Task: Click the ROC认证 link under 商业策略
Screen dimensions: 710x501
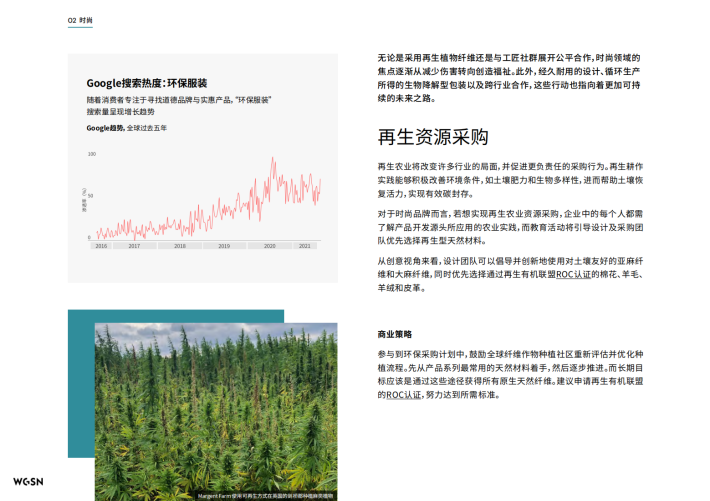Action: coord(394,395)
